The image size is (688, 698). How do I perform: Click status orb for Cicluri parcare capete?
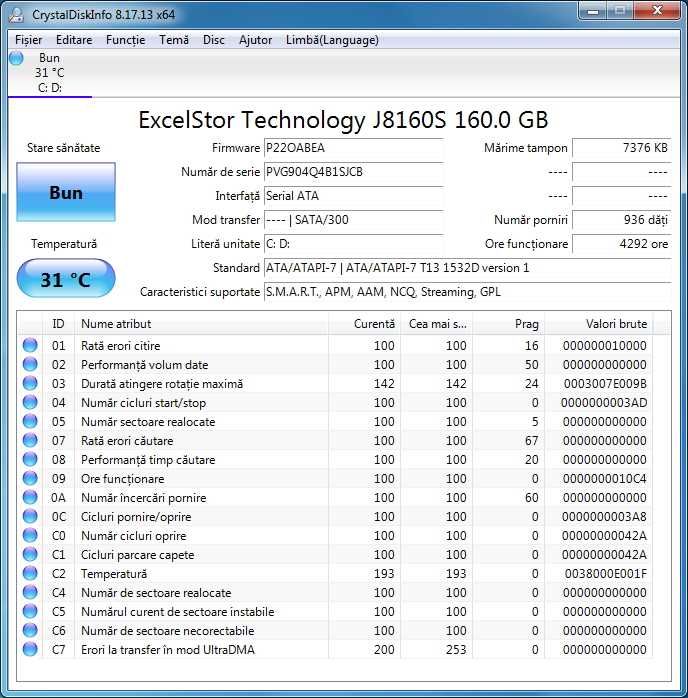30,554
